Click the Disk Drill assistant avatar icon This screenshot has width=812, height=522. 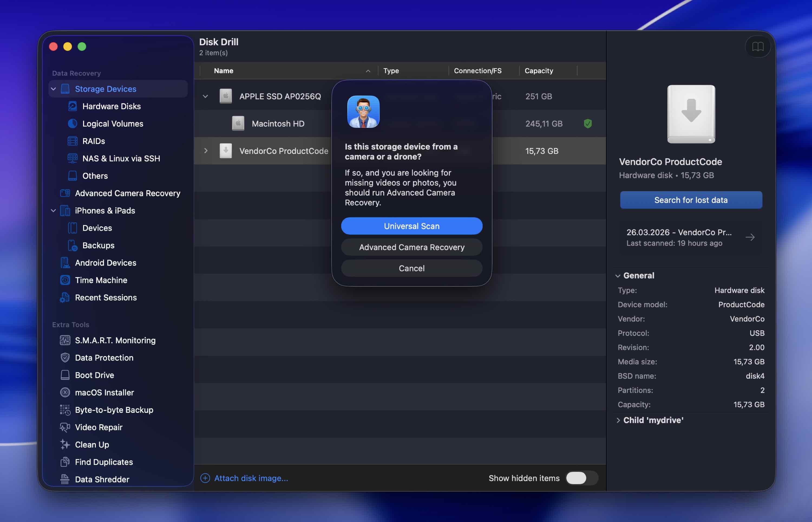pyautogui.click(x=363, y=112)
